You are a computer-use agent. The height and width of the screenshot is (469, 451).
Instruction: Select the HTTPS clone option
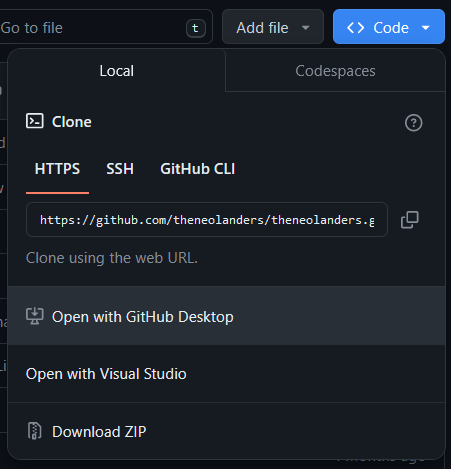[x=57, y=169]
